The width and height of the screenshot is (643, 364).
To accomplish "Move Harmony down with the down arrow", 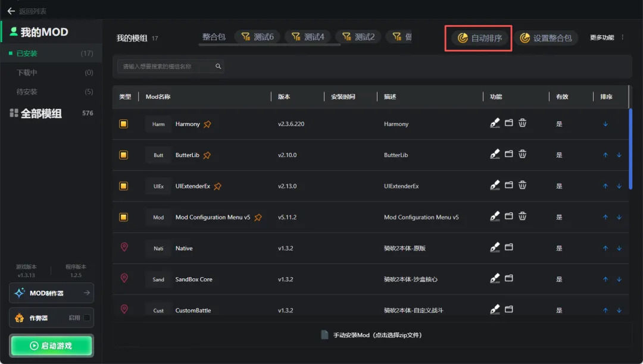I will [x=605, y=124].
